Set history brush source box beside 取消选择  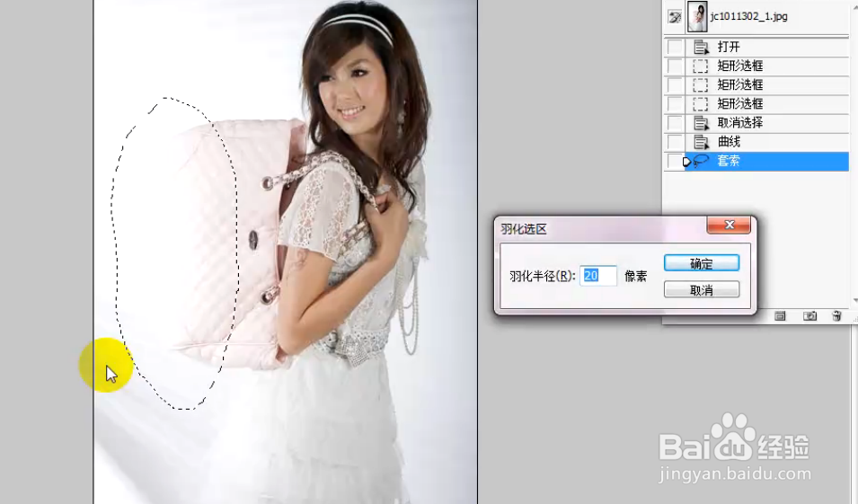click(x=675, y=122)
